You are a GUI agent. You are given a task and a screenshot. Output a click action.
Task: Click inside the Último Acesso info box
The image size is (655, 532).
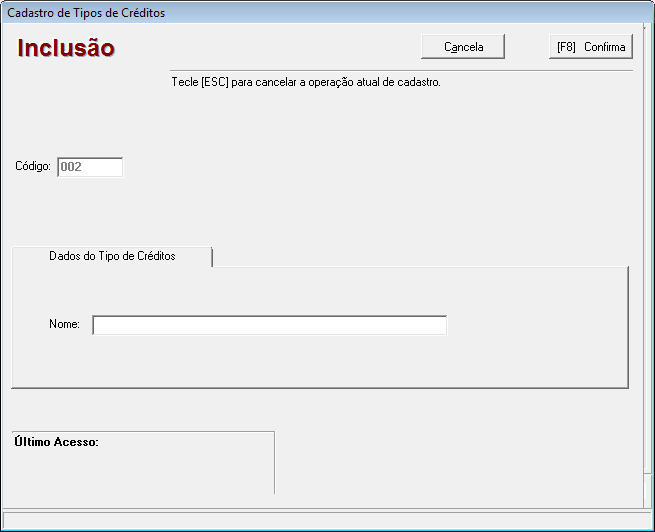coord(143,472)
